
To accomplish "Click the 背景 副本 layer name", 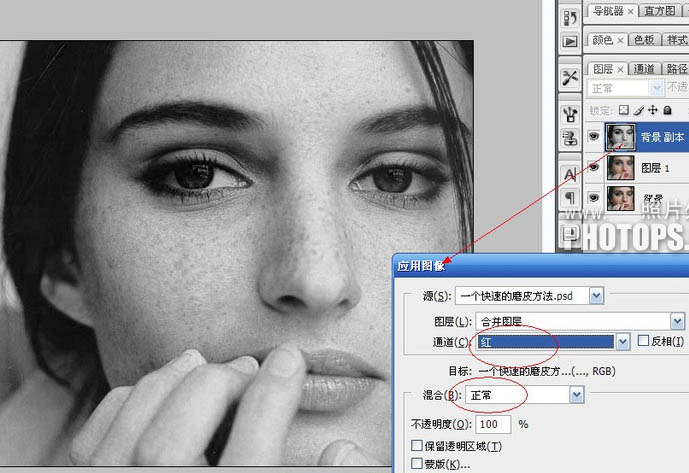I will tap(663, 137).
